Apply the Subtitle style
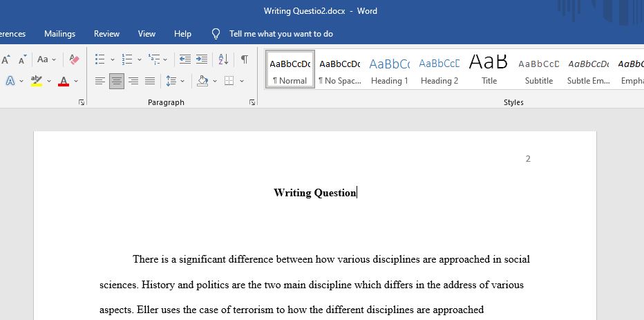 pos(539,69)
